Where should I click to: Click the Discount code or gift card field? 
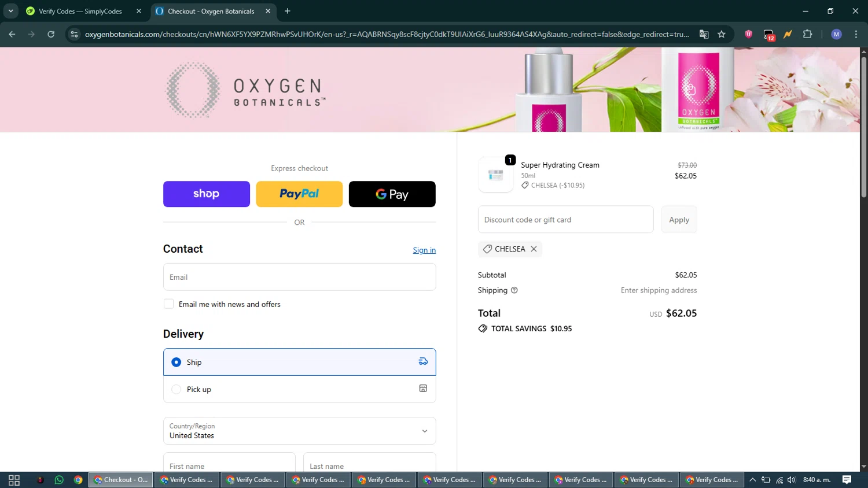tap(565, 220)
